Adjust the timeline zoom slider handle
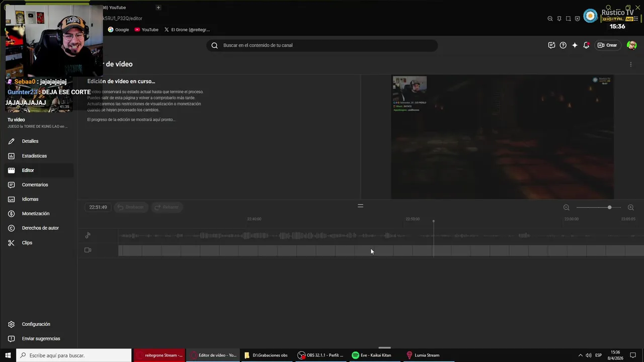 coord(609,208)
